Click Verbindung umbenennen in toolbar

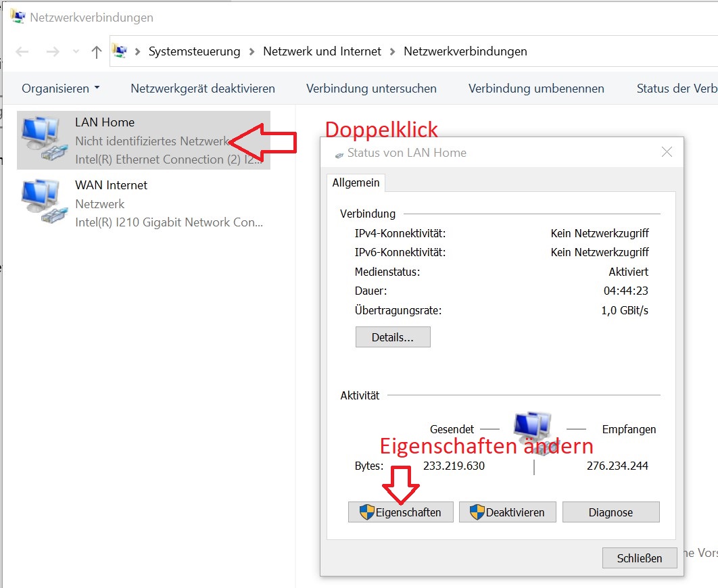(536, 89)
